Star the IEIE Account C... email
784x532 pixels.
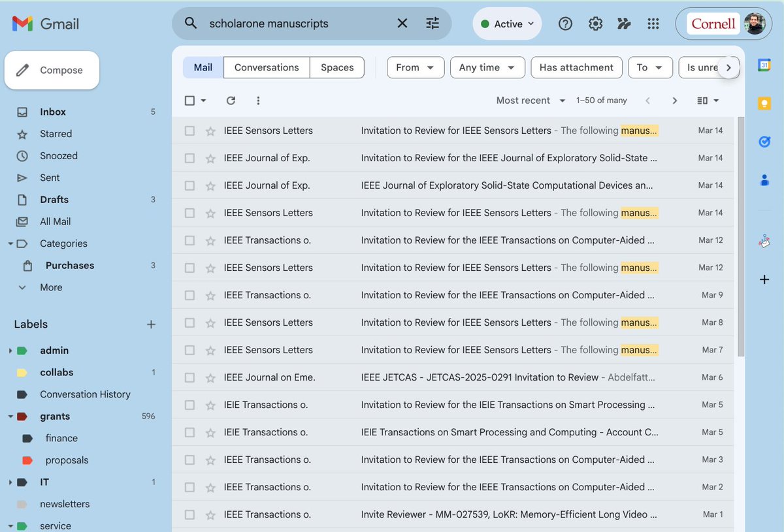[x=210, y=432]
